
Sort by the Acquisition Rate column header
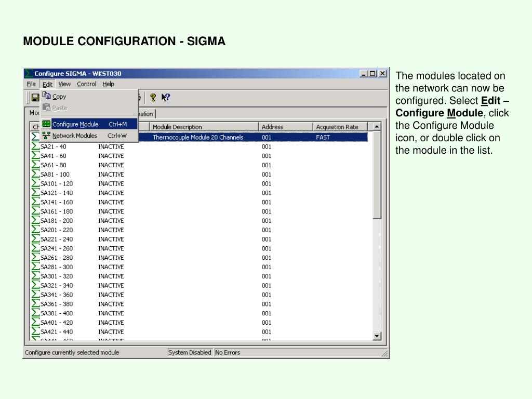[x=340, y=127]
